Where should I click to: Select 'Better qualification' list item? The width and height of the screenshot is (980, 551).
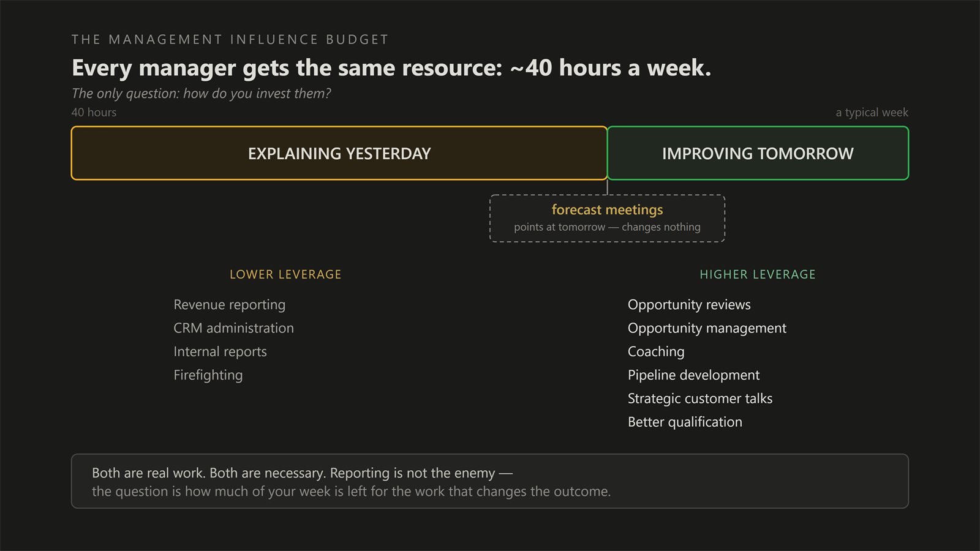pyautogui.click(x=685, y=422)
